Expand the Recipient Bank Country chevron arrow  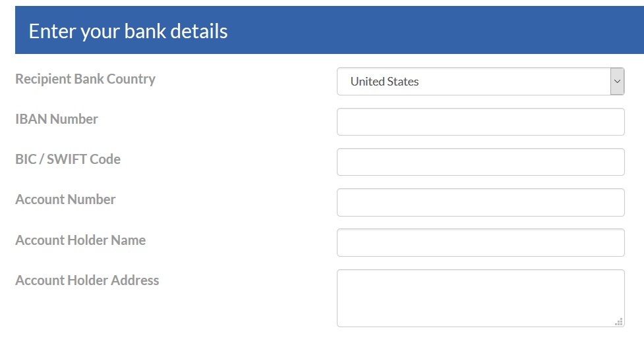(x=617, y=81)
